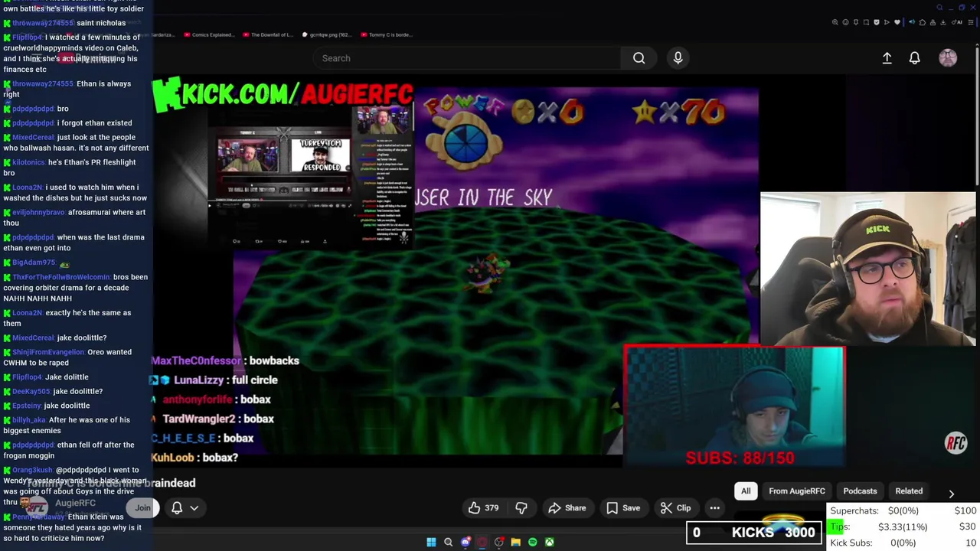
Task: Open Xbox app from the taskbar
Action: point(550,542)
